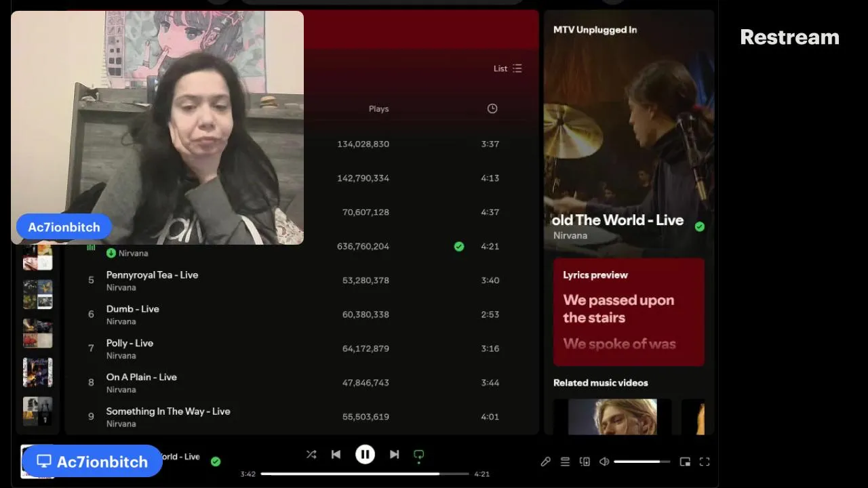Click the play count 47,846,743
Image resolution: width=868 pixels, height=488 pixels.
point(366,382)
